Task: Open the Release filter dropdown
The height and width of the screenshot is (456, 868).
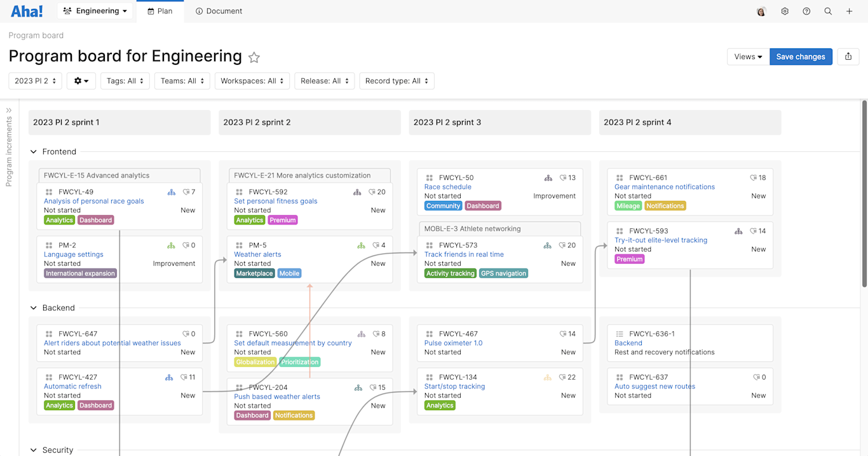Action: tap(324, 81)
